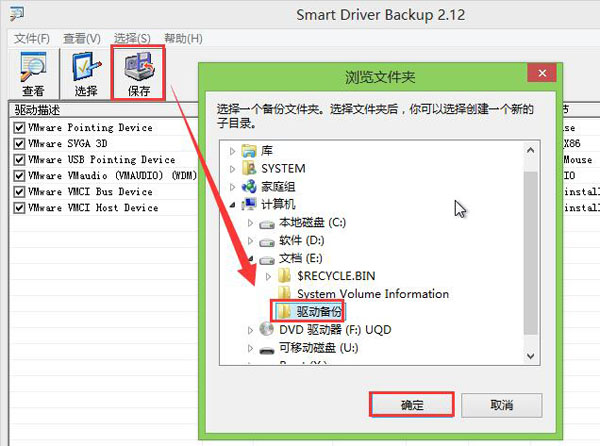Uncheck VMware VMaudio (VMAUDIO) driver
The image size is (600, 446).
click(x=19, y=176)
